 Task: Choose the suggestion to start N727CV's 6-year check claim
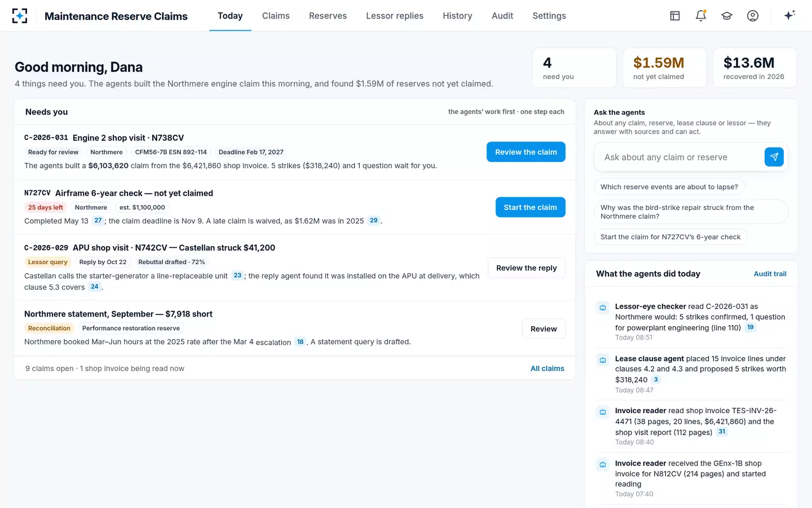(x=670, y=237)
